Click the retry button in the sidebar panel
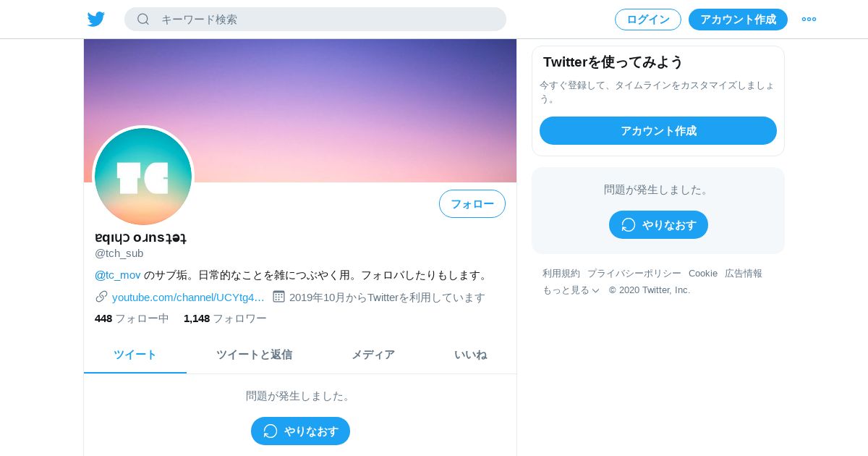The height and width of the screenshot is (456, 868). [658, 225]
